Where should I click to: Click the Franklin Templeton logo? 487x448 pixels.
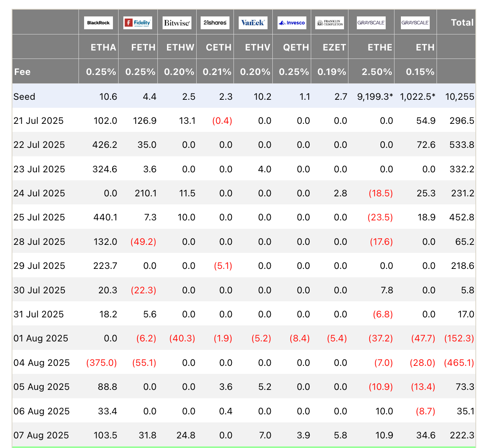(x=330, y=23)
